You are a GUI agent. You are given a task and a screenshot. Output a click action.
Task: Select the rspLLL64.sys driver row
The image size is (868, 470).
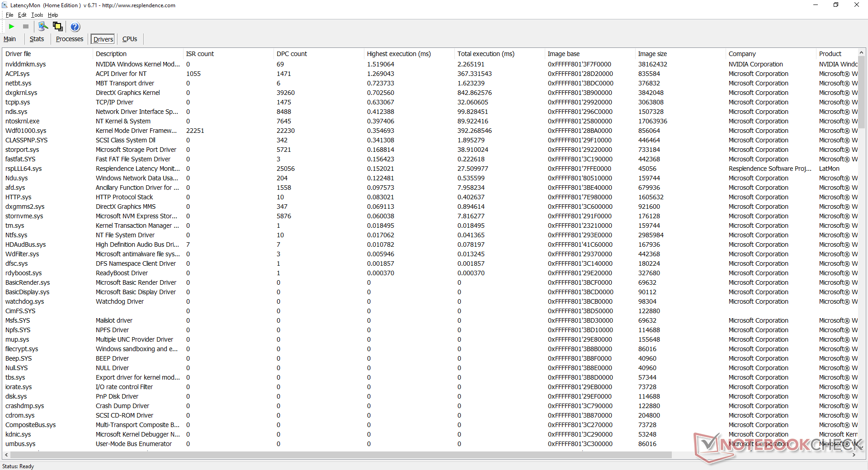430,169
